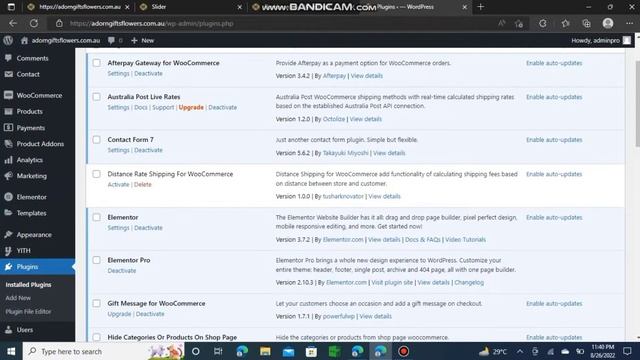Open Elementor Pro Changelog link
Screen dimensions: 640x360
coord(469,282)
